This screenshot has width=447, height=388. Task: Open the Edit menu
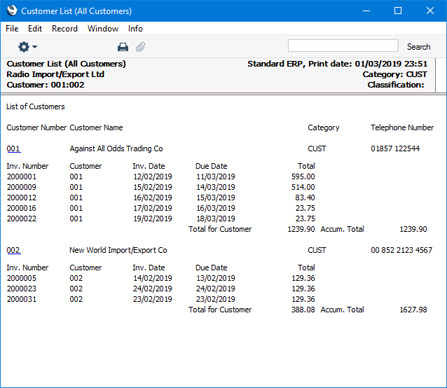[x=35, y=29]
